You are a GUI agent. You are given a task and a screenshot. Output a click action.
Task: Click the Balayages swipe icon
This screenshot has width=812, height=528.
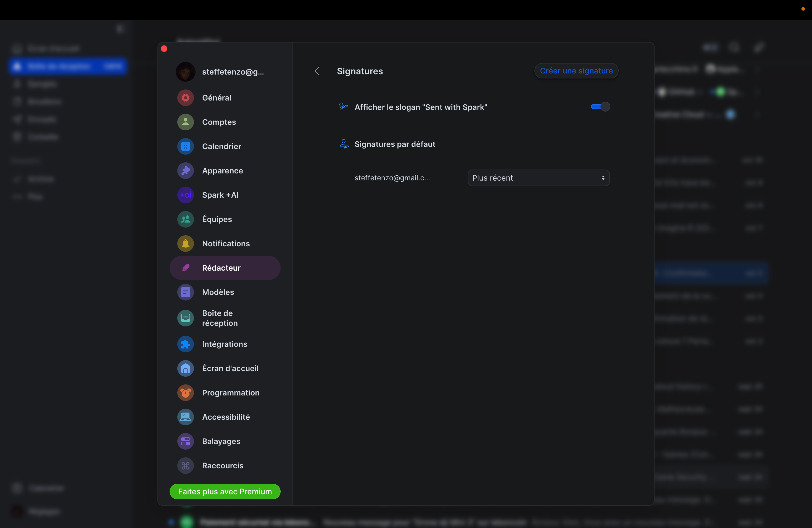pyautogui.click(x=185, y=441)
